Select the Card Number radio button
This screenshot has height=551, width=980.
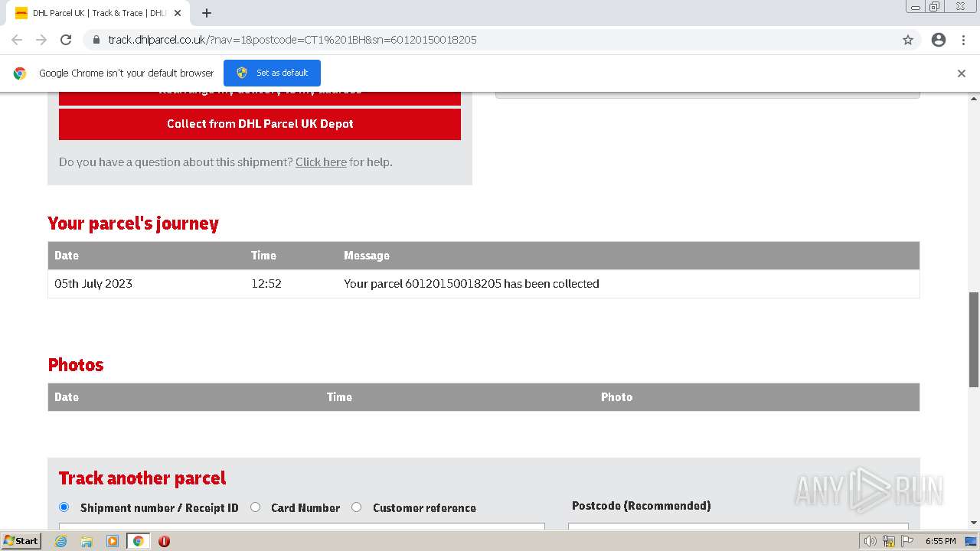point(256,507)
